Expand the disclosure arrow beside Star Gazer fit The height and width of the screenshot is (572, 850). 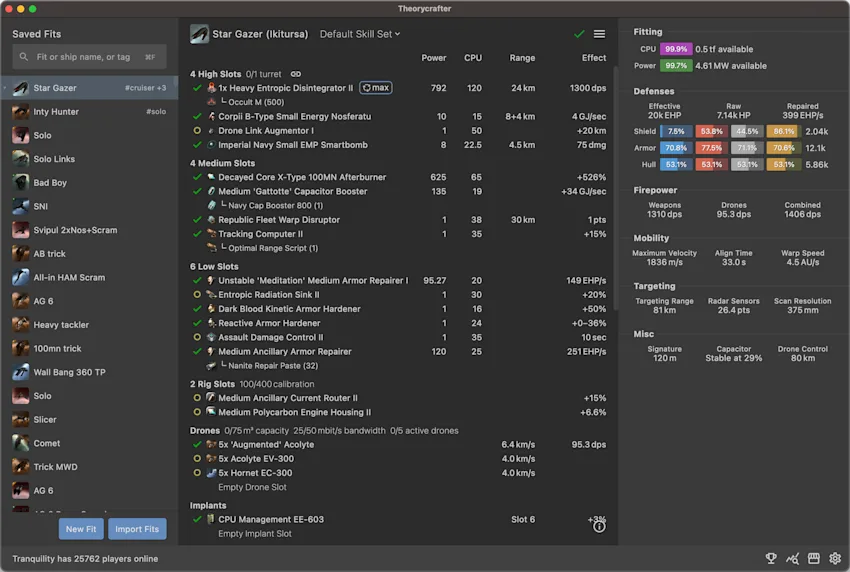click(x=5, y=88)
